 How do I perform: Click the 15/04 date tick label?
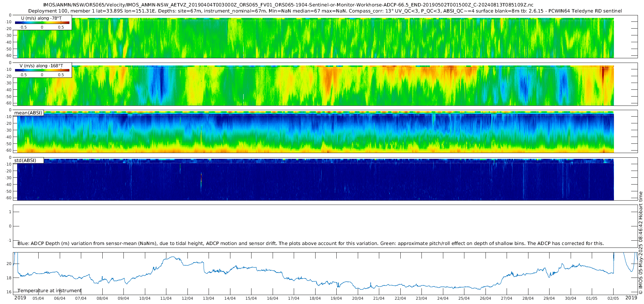pos(251,299)
